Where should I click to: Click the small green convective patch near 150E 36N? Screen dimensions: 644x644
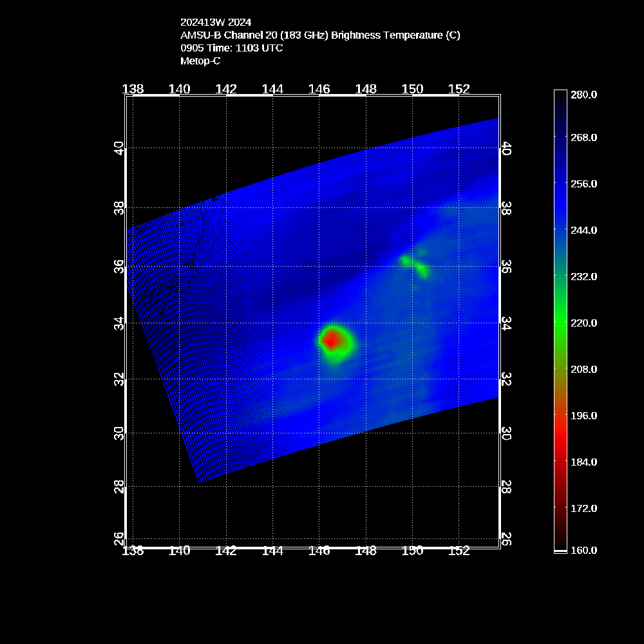(x=415, y=265)
